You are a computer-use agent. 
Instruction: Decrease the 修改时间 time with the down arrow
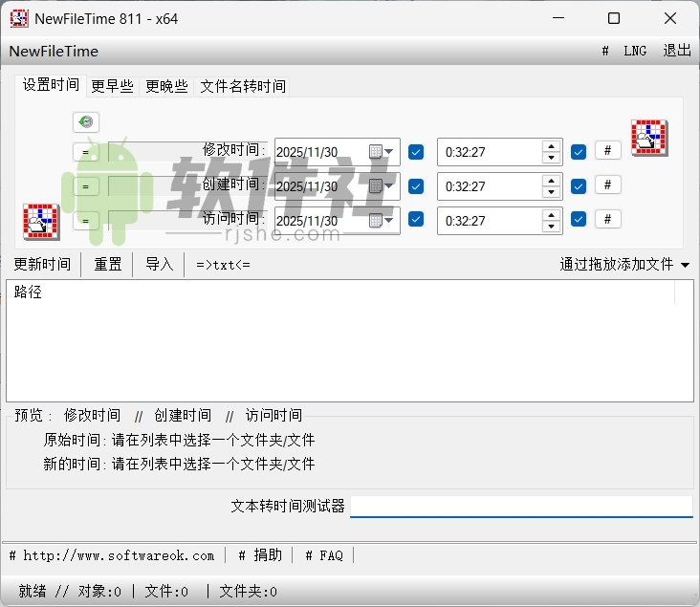(552, 158)
